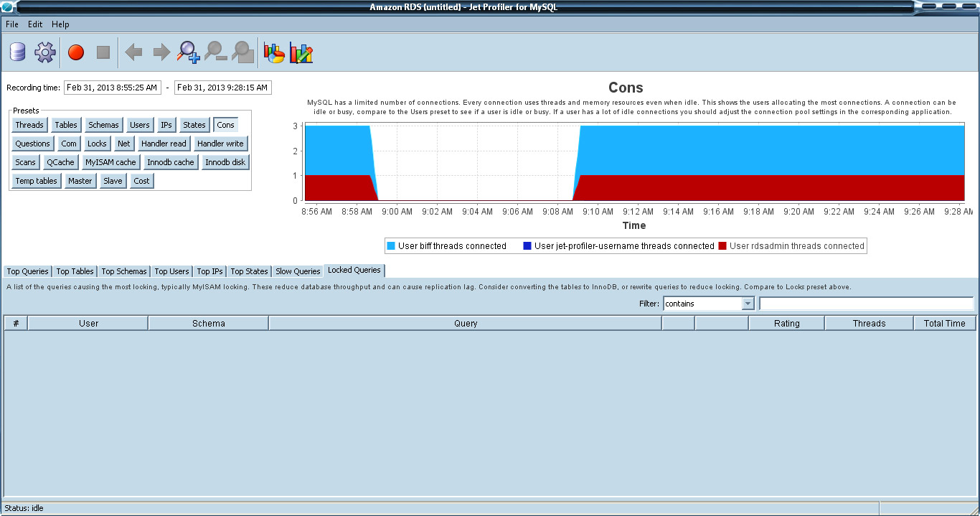The height and width of the screenshot is (516, 980).
Task: Switch to the Top Users tab
Action: tap(171, 271)
